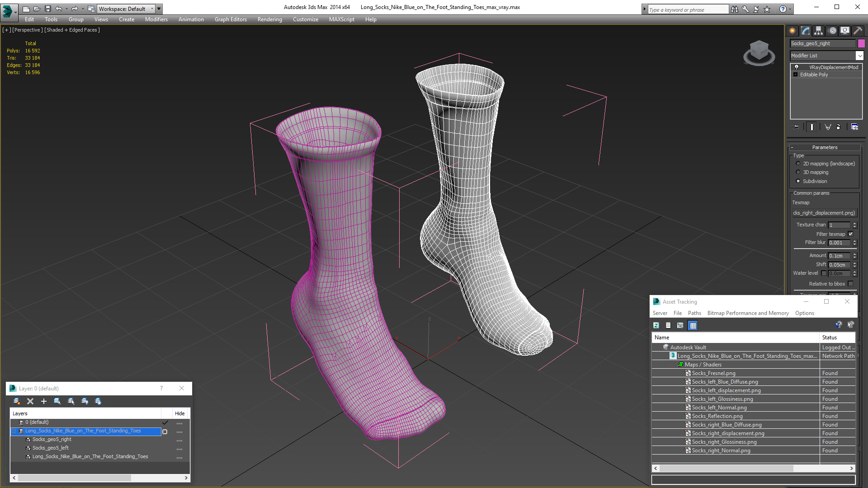The height and width of the screenshot is (488, 868).
Task: Open the Modifiers menu
Action: pyautogui.click(x=156, y=19)
